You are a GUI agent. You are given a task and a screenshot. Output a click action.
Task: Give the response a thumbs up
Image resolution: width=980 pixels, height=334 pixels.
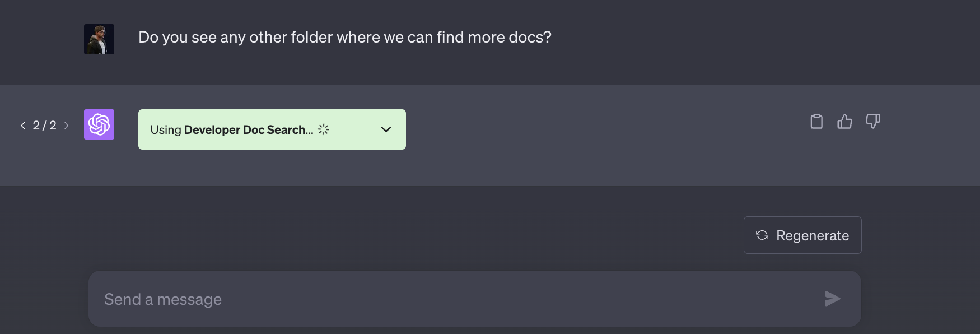pos(844,121)
